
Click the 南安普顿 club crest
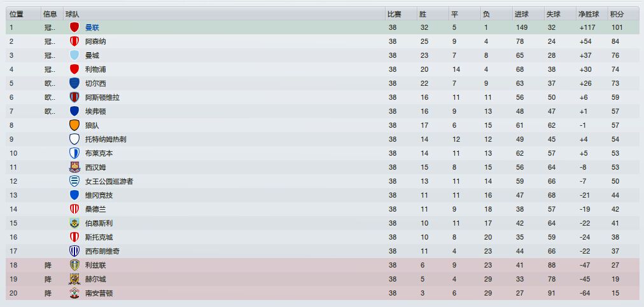point(74,293)
